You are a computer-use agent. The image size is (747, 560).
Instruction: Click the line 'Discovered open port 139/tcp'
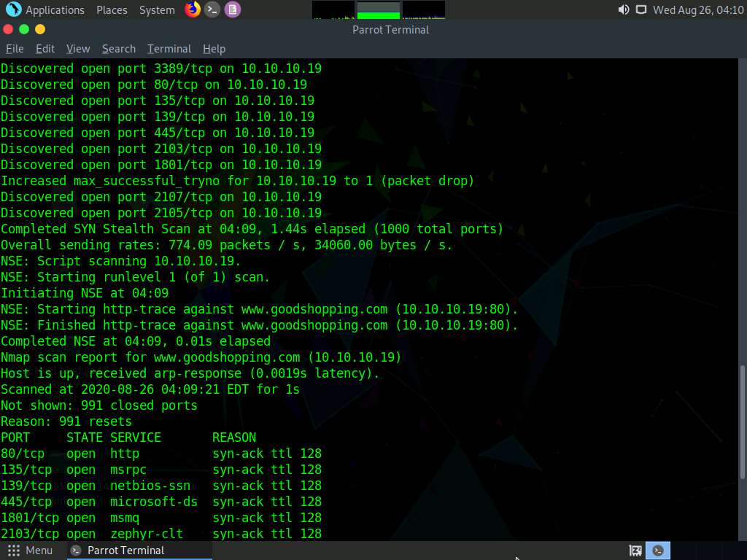click(158, 117)
